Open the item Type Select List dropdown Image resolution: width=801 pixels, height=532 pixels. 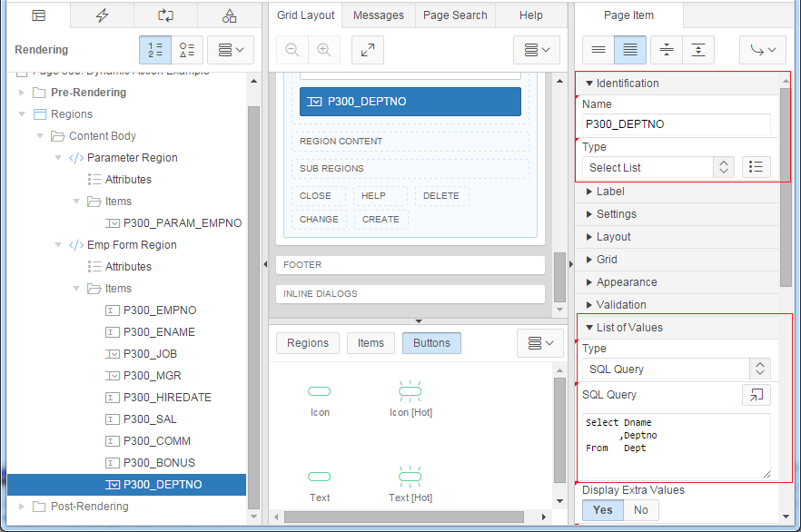click(658, 167)
